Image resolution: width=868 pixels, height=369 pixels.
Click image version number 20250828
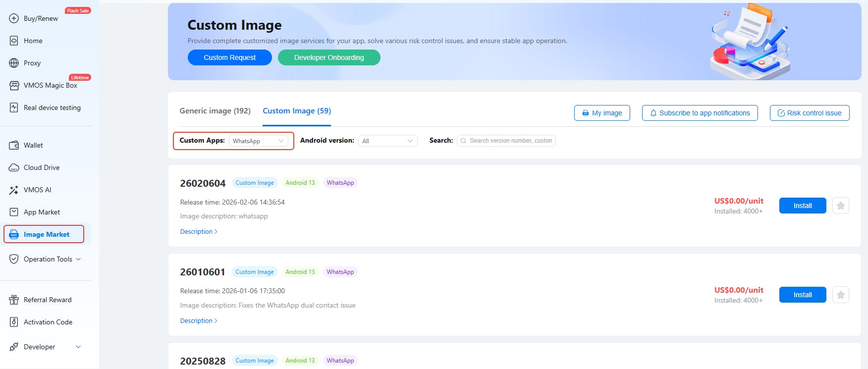click(x=203, y=361)
